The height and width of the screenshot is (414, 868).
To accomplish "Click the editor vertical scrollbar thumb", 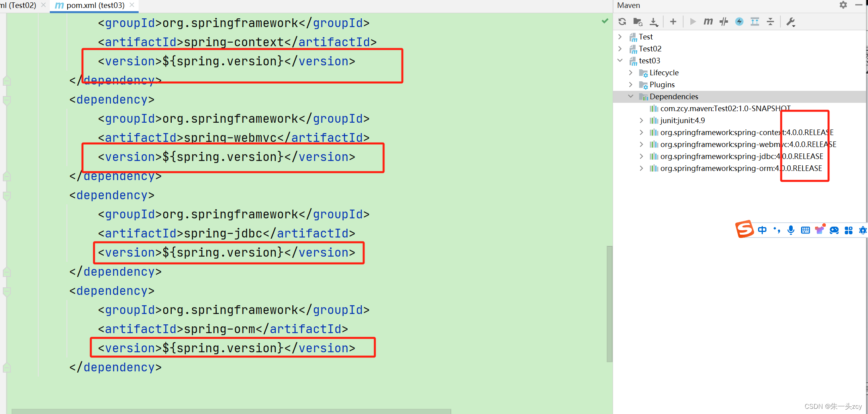I will [x=609, y=304].
